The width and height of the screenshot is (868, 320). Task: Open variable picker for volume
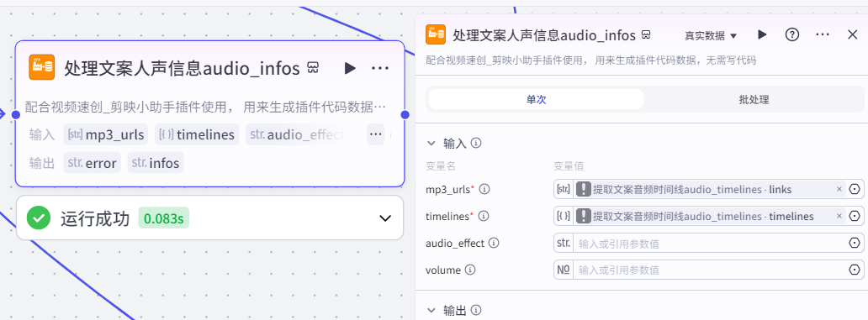pyautogui.click(x=855, y=270)
